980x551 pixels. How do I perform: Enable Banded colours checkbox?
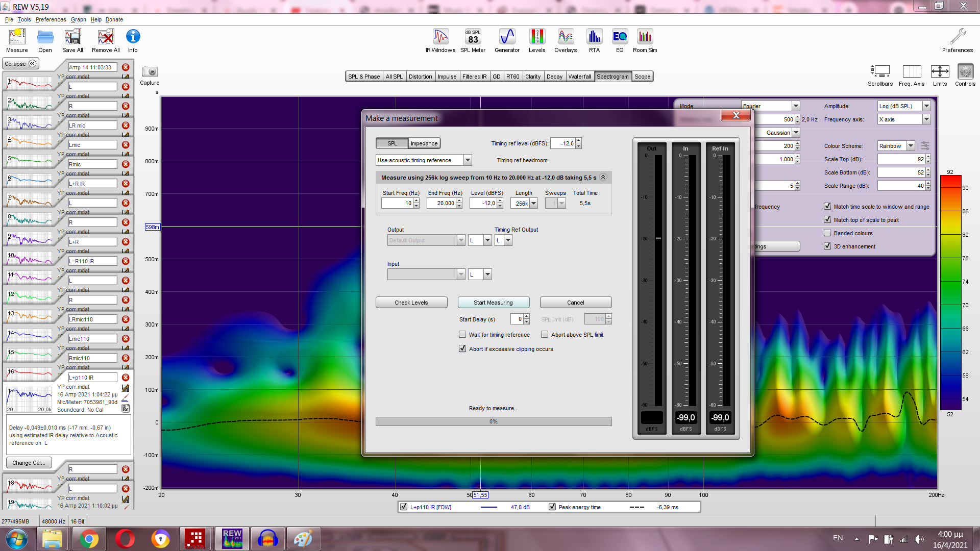coord(827,233)
